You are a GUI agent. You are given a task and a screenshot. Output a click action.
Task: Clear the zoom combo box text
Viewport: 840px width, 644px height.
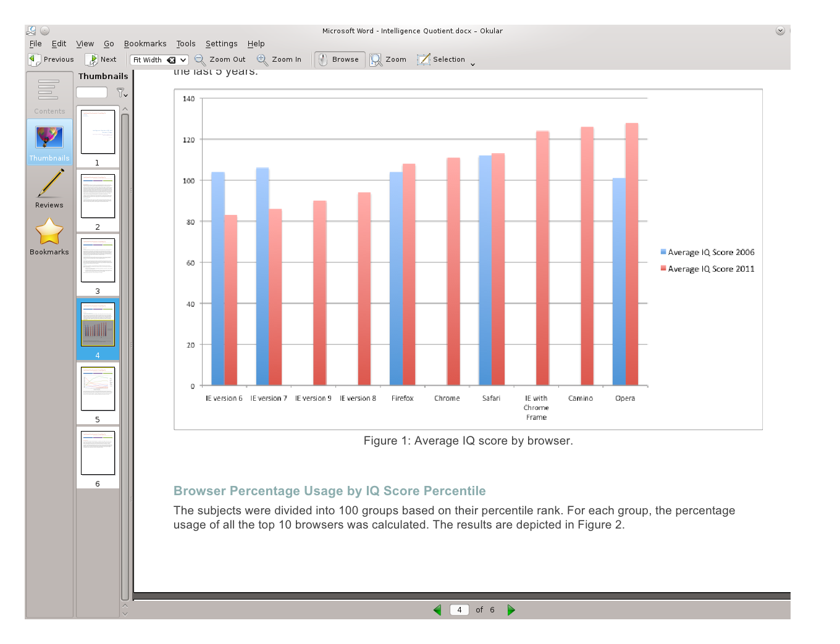(171, 60)
